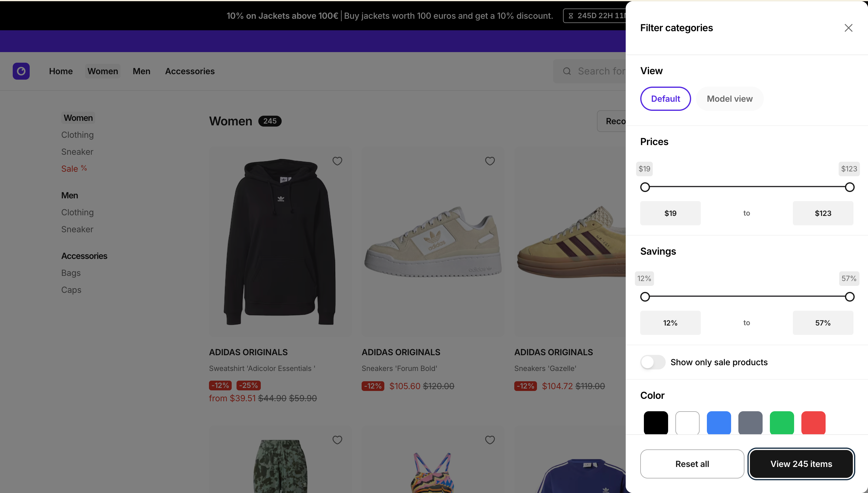Favorite the Adicolor Essentials sweatshirt heart
The width and height of the screenshot is (868, 493).
(337, 161)
